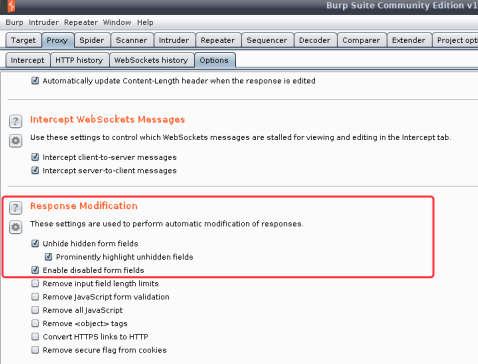Enable Remove all JavaScript
The width and height of the screenshot is (478, 364).
click(35, 310)
